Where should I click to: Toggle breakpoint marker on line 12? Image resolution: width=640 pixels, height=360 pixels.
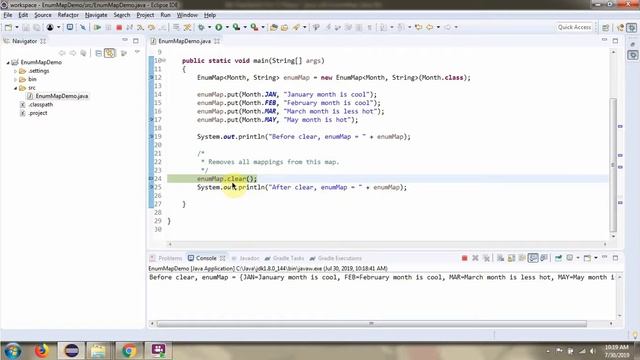[x=151, y=78]
